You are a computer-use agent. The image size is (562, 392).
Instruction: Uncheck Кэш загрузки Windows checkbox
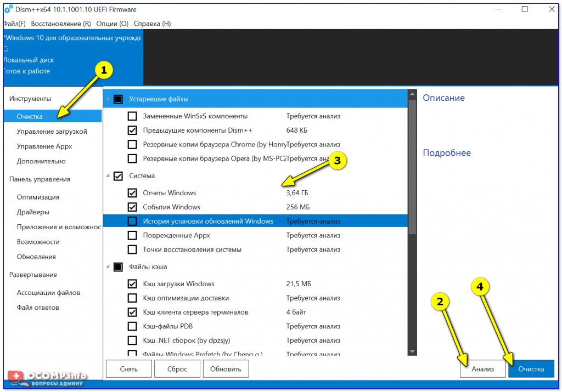tap(132, 284)
